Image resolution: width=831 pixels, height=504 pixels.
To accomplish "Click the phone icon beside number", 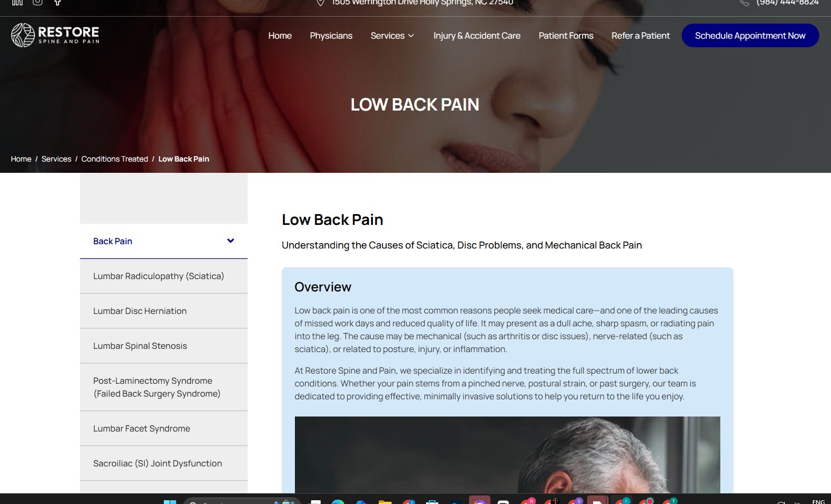I will coord(744,3).
